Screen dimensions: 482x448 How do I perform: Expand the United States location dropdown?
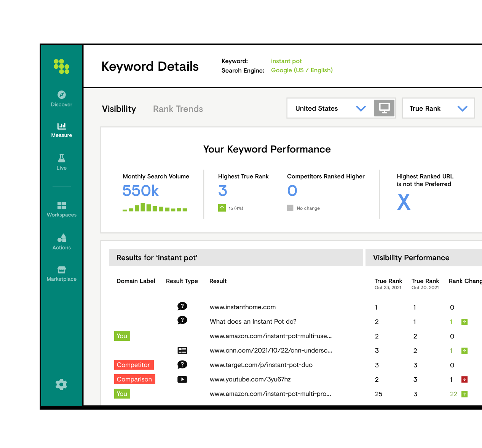330,108
